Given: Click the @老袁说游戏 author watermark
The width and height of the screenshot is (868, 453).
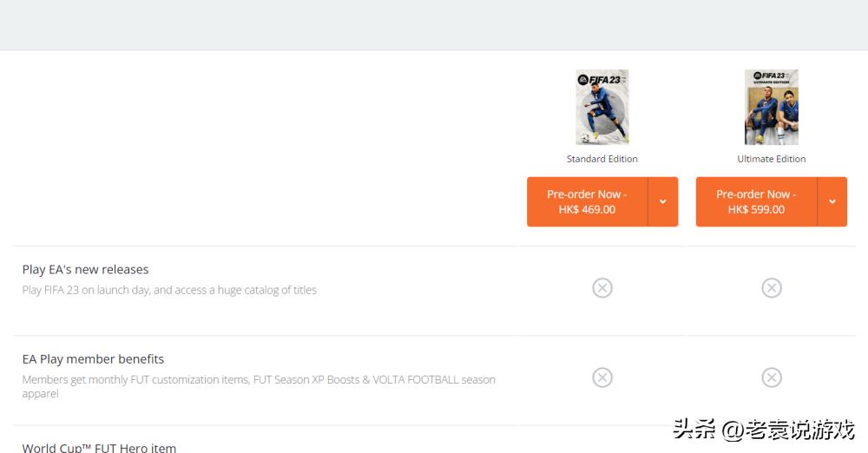Looking at the screenshot, I should (788, 429).
